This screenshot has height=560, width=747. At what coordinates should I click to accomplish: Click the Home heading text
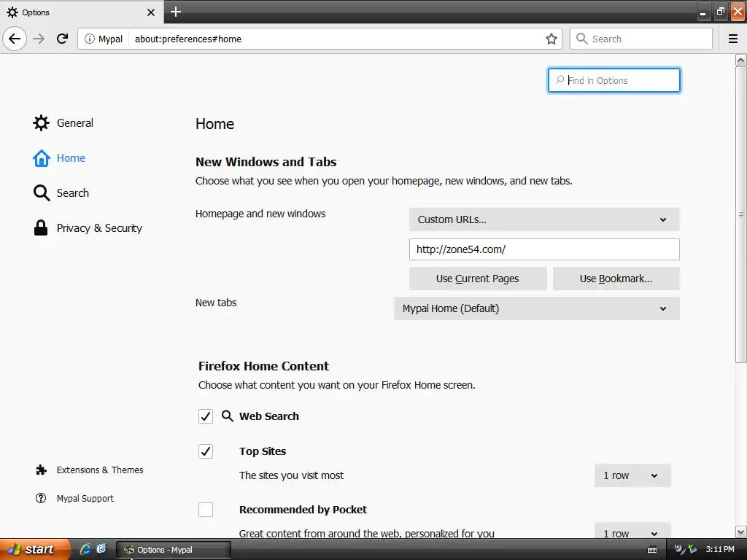pyautogui.click(x=215, y=124)
